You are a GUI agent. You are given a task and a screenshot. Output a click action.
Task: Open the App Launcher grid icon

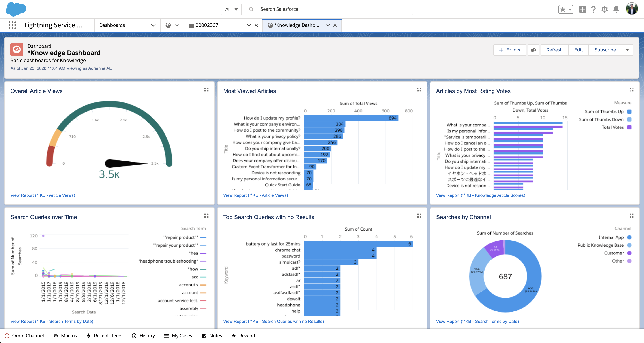point(12,25)
